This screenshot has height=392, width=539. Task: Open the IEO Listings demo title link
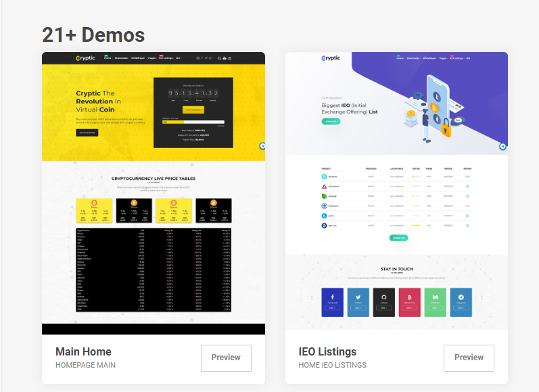click(x=327, y=352)
